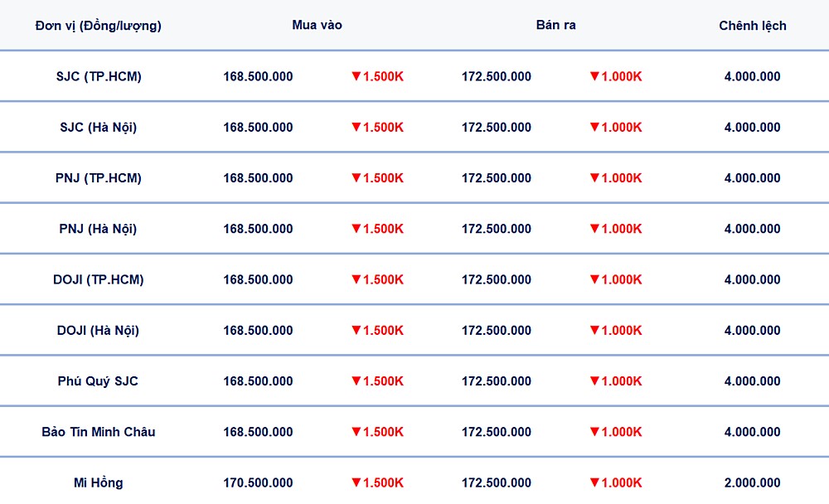This screenshot has height=504, width=829.
Task: Click the red down arrow in SJC (Hà Nội) sell column
Action: (594, 127)
